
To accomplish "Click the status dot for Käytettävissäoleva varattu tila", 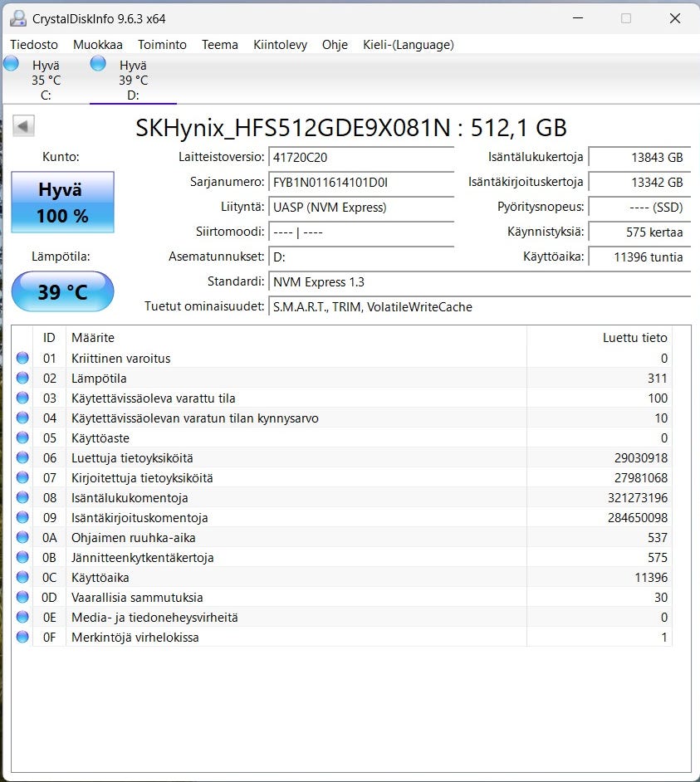I will click(x=22, y=398).
